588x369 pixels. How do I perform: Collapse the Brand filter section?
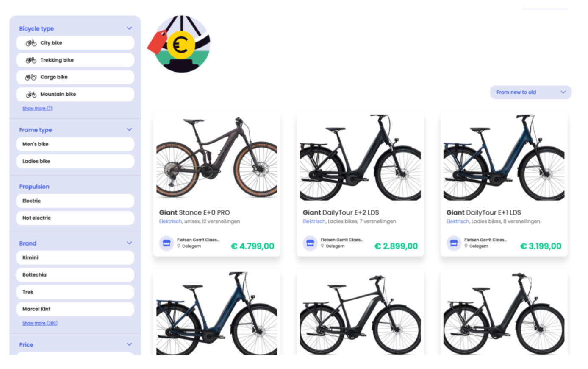[x=129, y=243]
